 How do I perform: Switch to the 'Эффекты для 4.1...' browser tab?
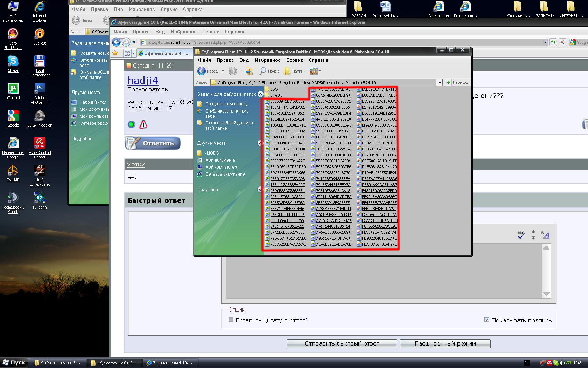(x=164, y=53)
